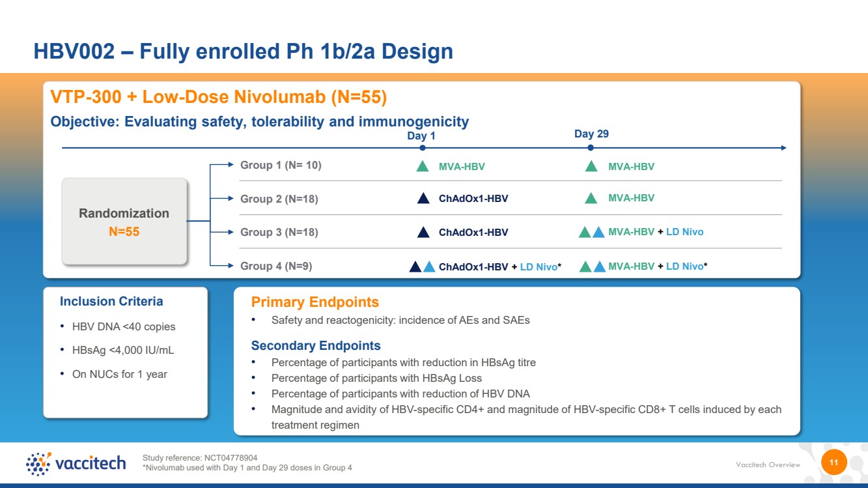Click the Inclusion Criteria heading
The width and height of the screenshot is (868, 488).
(111, 302)
